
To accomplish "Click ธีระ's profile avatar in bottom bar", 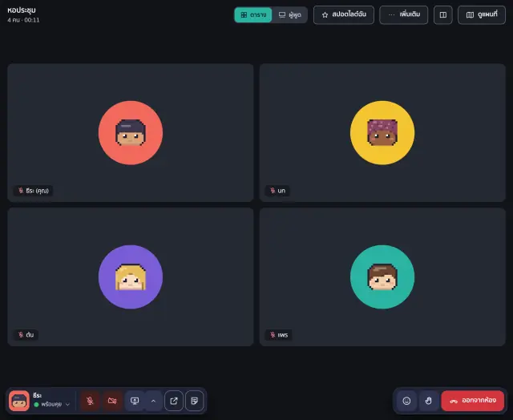I will tap(19, 401).
